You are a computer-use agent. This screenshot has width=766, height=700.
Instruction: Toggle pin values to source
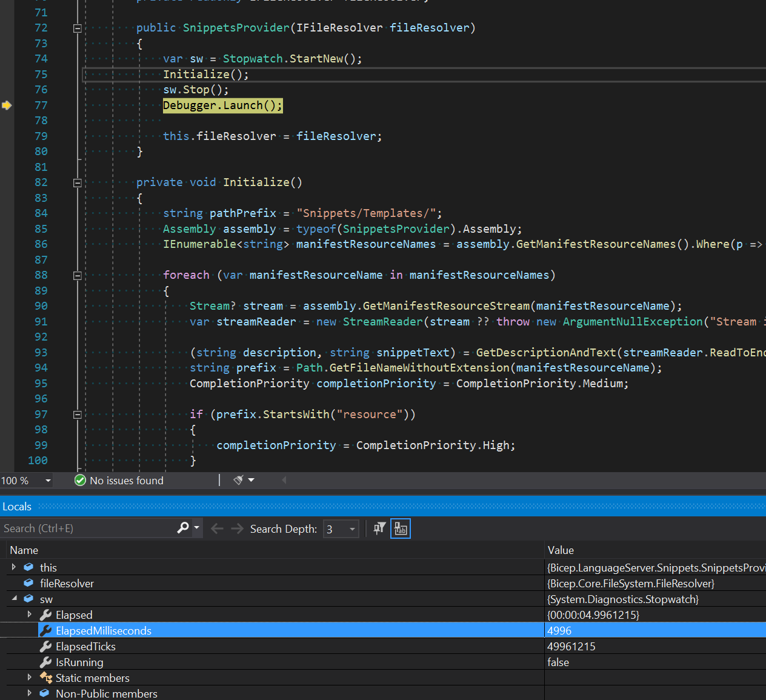379,528
